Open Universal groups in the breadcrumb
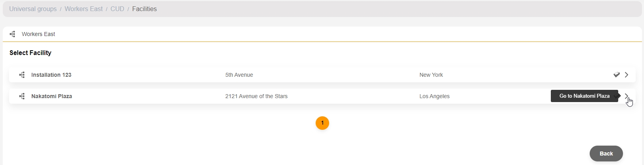 (33, 9)
